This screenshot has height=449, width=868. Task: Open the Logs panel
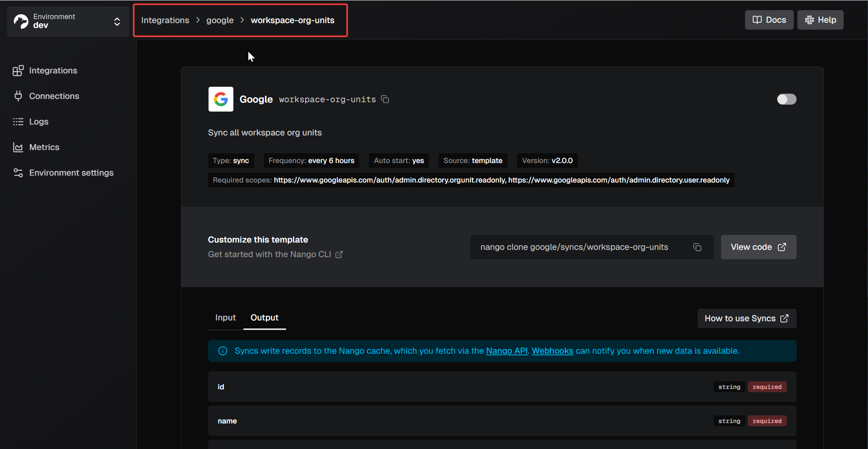(x=39, y=121)
